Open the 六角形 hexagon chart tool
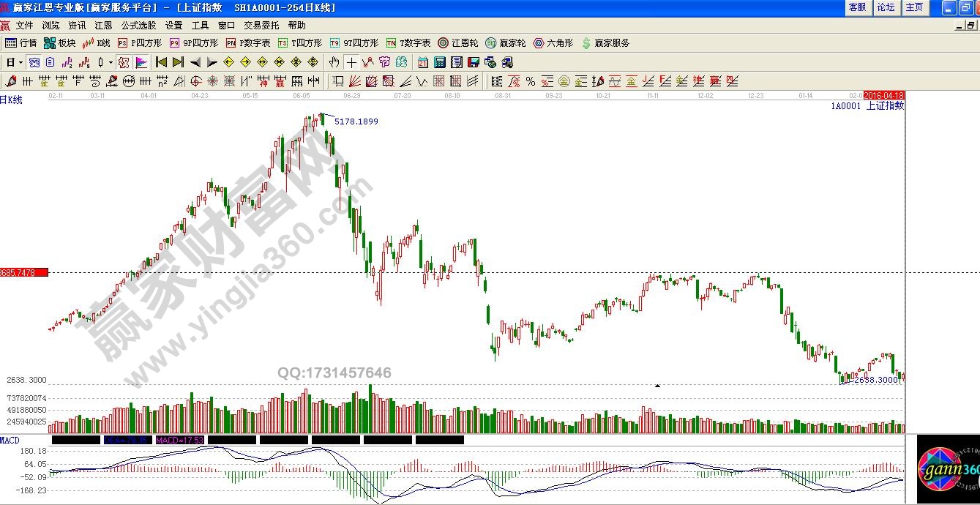Image resolution: width=980 pixels, height=505 pixels. click(x=553, y=43)
